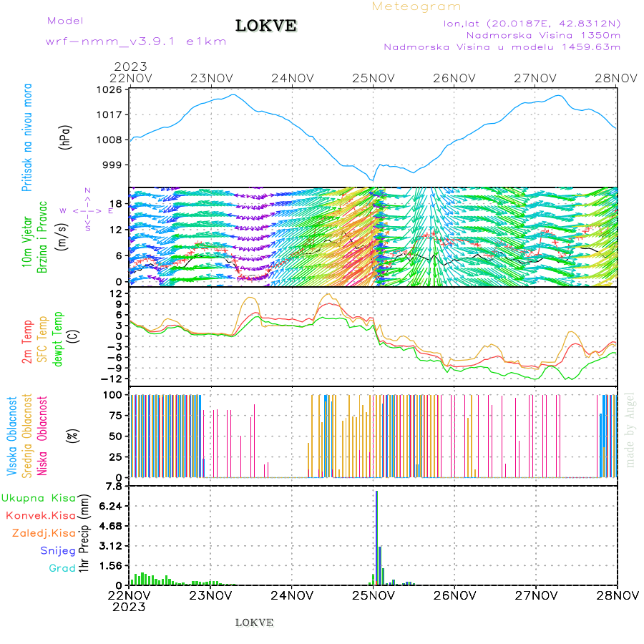Click the Srednja Oblacnost legend label

pyautogui.click(x=26, y=436)
